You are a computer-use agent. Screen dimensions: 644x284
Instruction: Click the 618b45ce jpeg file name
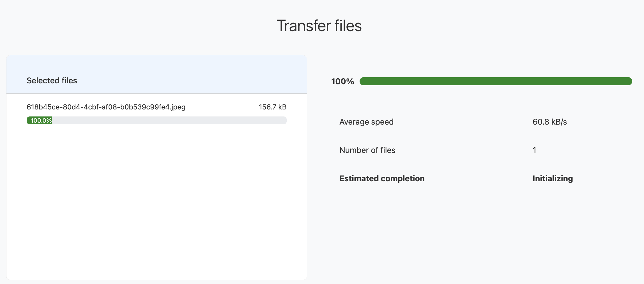coord(106,107)
